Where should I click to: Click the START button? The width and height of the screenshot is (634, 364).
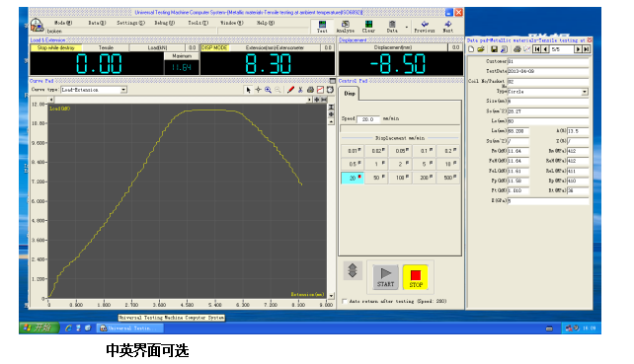385,277
